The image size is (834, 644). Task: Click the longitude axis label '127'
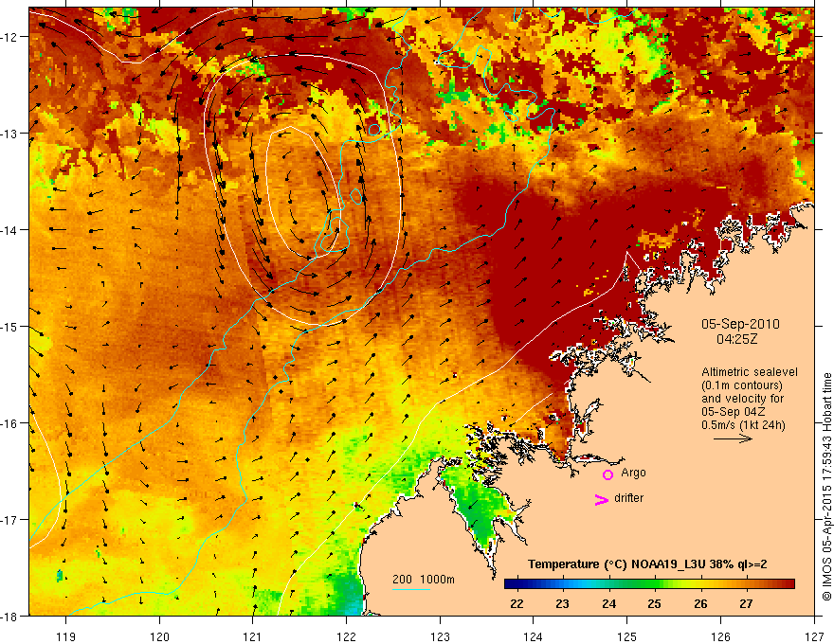pyautogui.click(x=814, y=636)
